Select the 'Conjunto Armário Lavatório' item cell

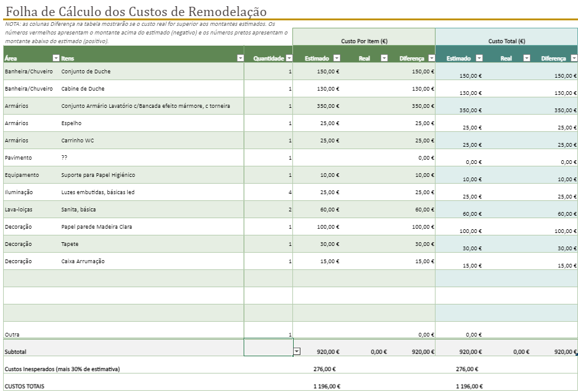pyautogui.click(x=152, y=106)
